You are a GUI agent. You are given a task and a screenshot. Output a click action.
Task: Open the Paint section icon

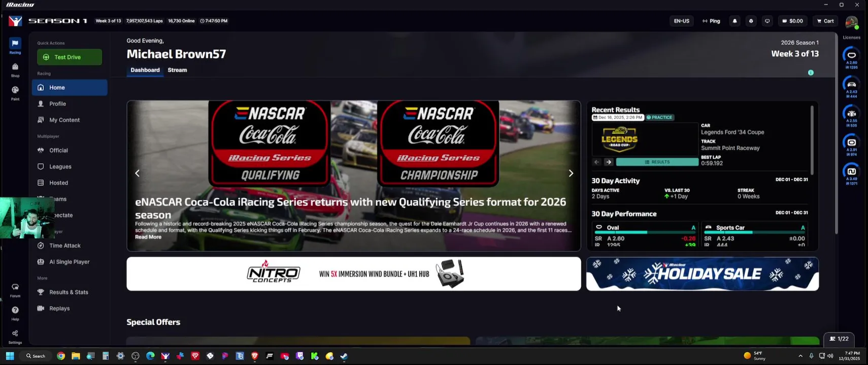point(15,93)
